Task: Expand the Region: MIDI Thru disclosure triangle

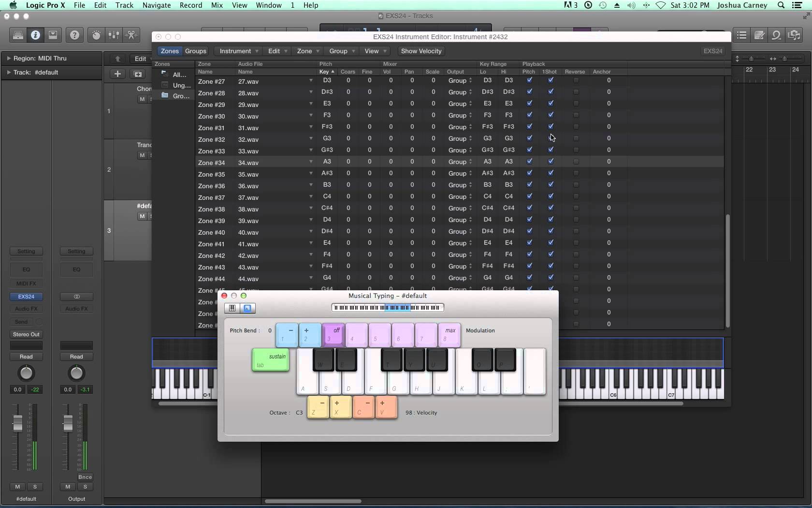Action: [x=9, y=58]
